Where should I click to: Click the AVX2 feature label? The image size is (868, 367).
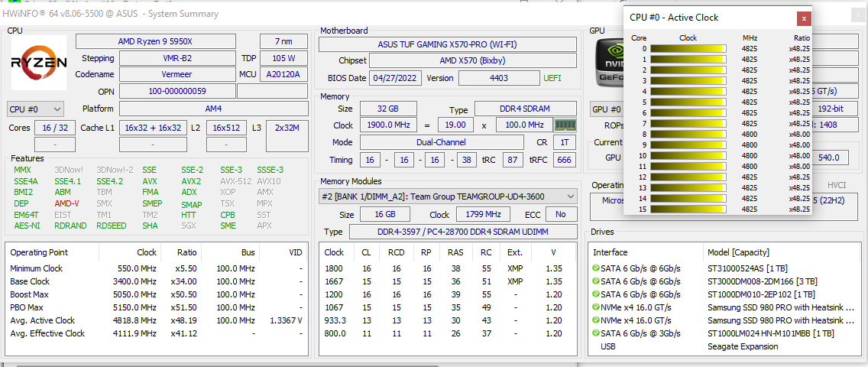pos(191,181)
